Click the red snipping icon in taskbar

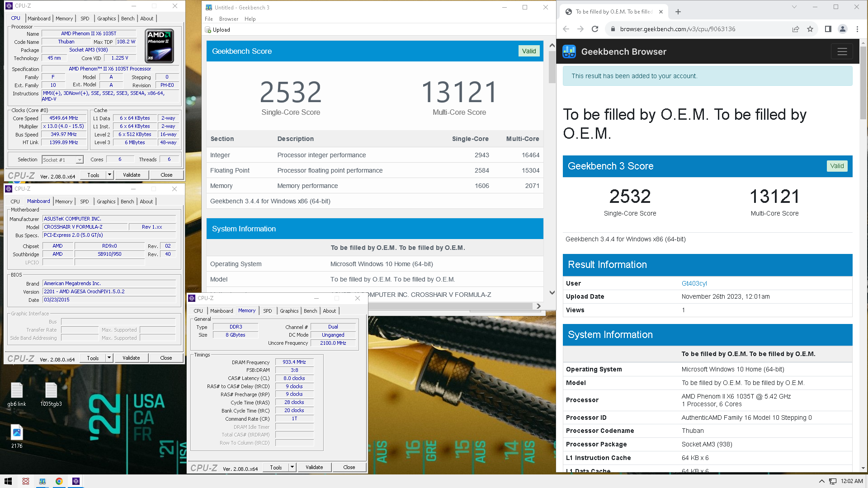pos(25,481)
